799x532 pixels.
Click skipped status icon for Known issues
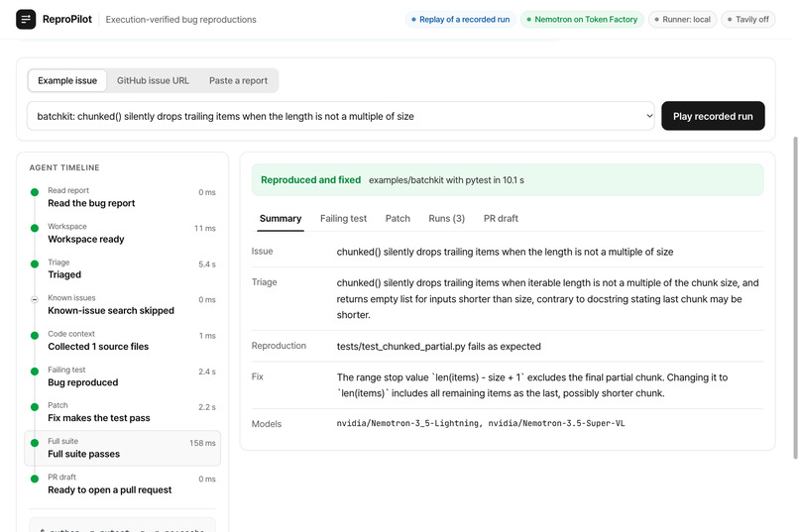click(x=35, y=299)
